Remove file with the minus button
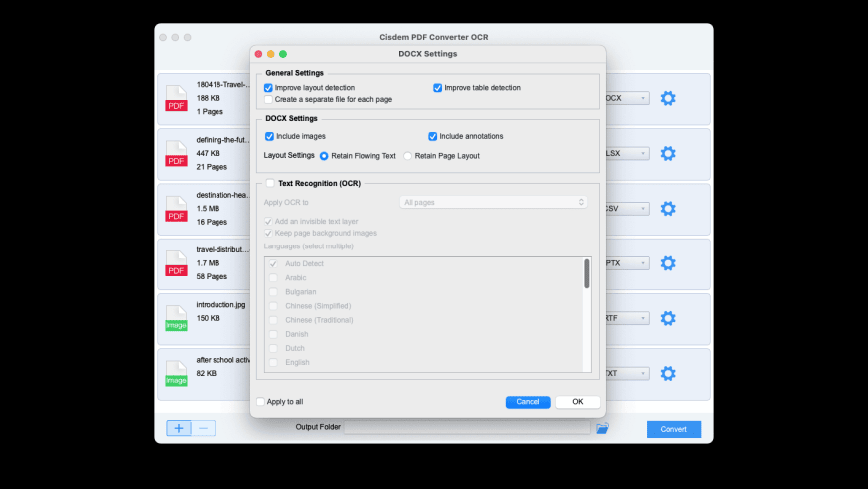This screenshot has height=489, width=868. tap(204, 428)
